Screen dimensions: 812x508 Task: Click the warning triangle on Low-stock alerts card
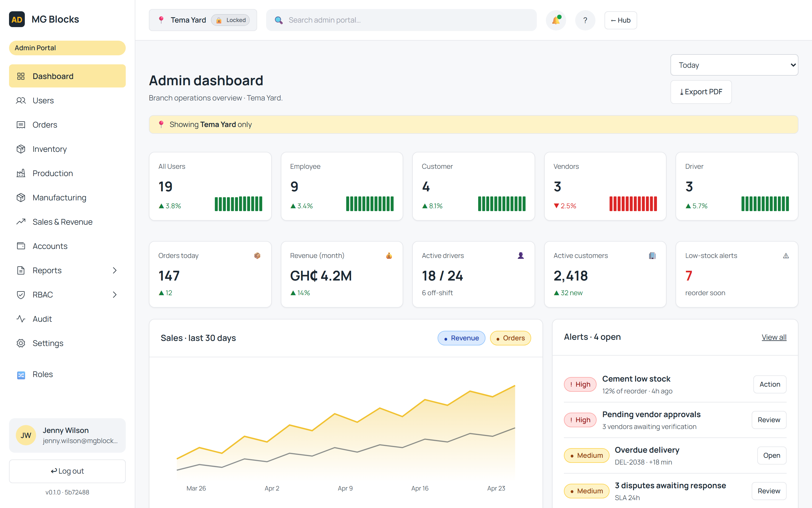click(x=786, y=256)
